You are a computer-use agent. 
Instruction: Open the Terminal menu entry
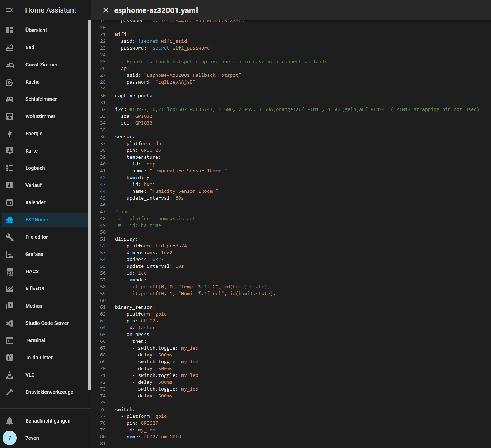pyautogui.click(x=45, y=340)
